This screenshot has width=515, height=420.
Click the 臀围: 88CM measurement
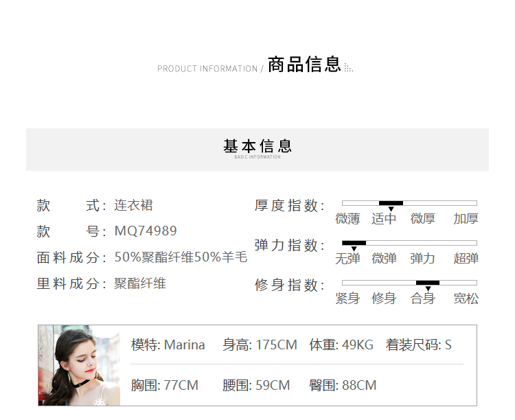(343, 385)
